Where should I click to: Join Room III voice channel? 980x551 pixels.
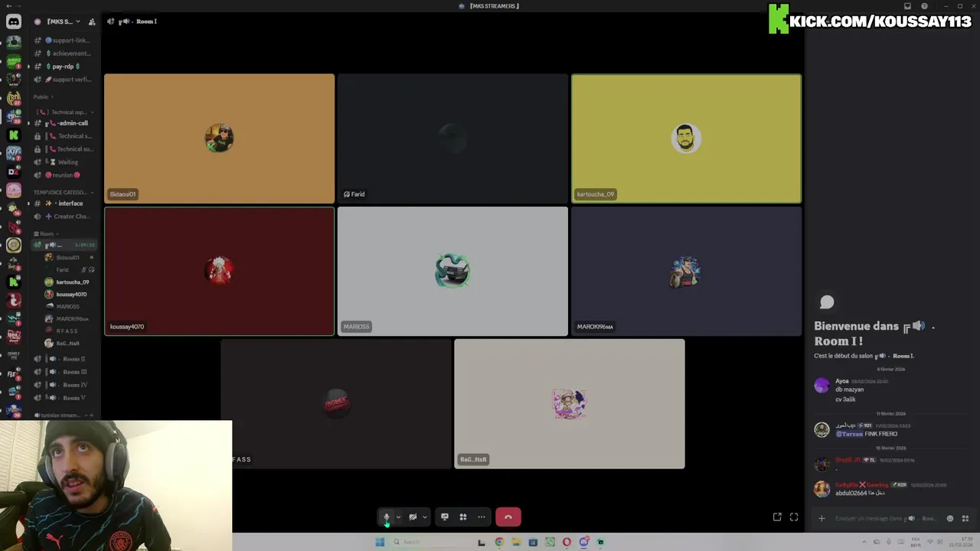tap(63, 372)
